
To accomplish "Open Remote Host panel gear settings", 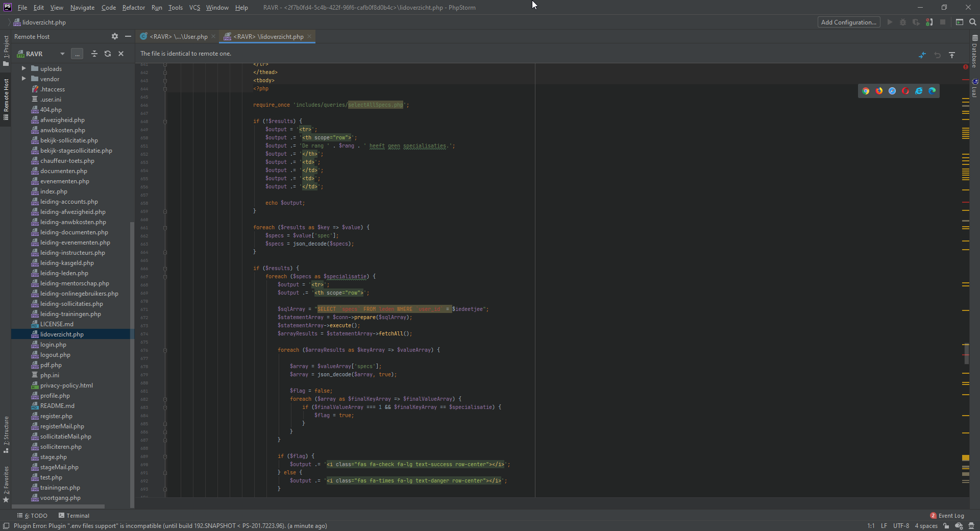I will coord(115,36).
